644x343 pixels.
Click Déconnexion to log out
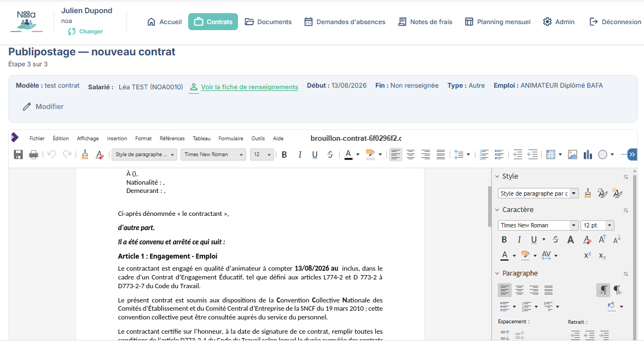pos(615,22)
